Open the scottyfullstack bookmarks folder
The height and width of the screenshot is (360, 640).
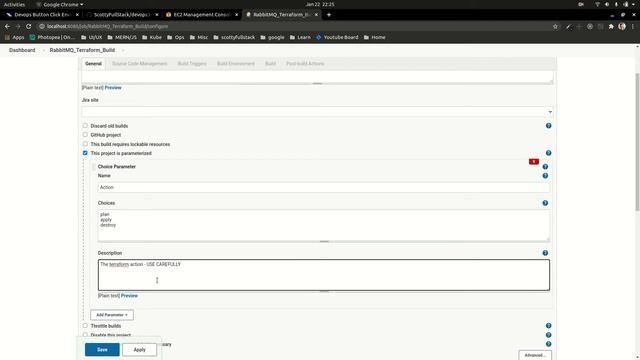tap(234, 37)
